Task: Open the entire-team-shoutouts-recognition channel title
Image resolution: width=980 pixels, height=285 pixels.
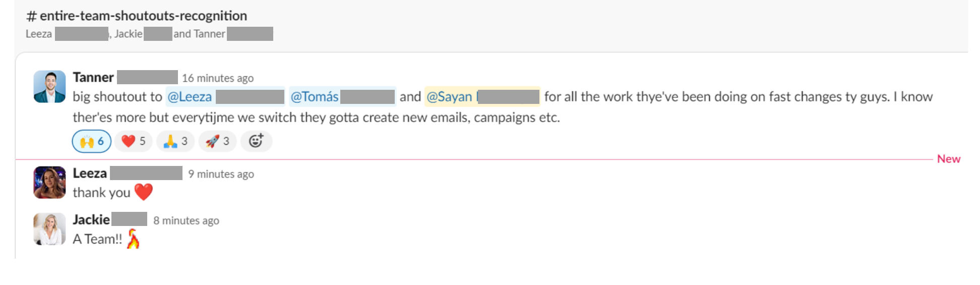Action: (x=137, y=16)
